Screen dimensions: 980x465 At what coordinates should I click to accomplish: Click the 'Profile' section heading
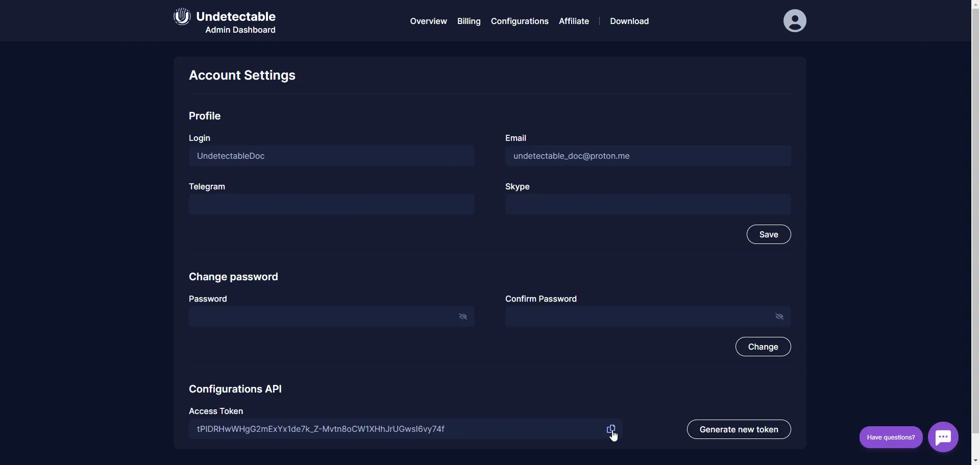tap(205, 116)
